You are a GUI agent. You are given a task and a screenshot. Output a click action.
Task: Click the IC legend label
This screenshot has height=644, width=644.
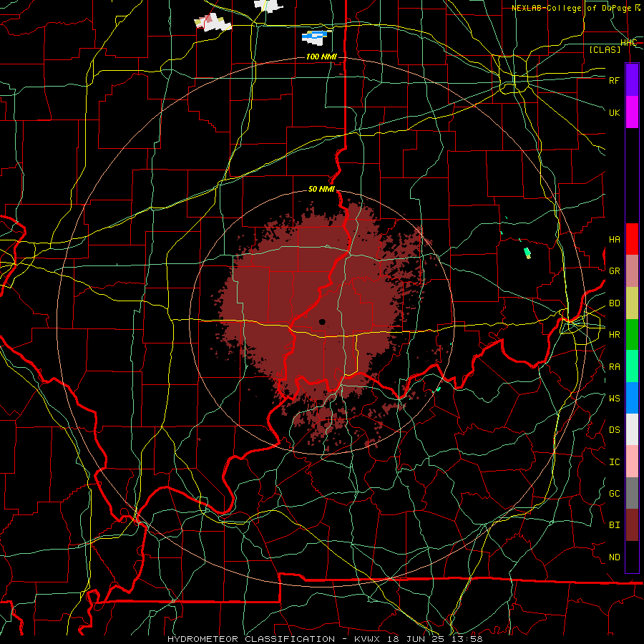pyautogui.click(x=614, y=462)
